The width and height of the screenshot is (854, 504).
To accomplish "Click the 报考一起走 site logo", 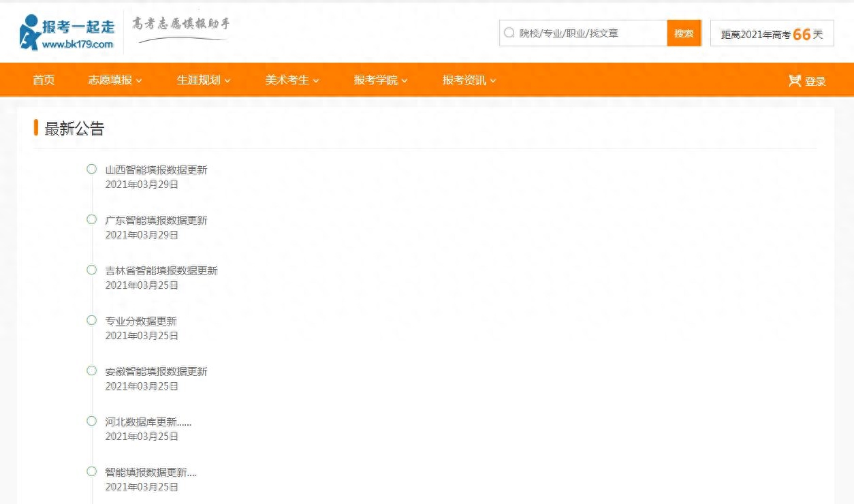I will (67, 32).
